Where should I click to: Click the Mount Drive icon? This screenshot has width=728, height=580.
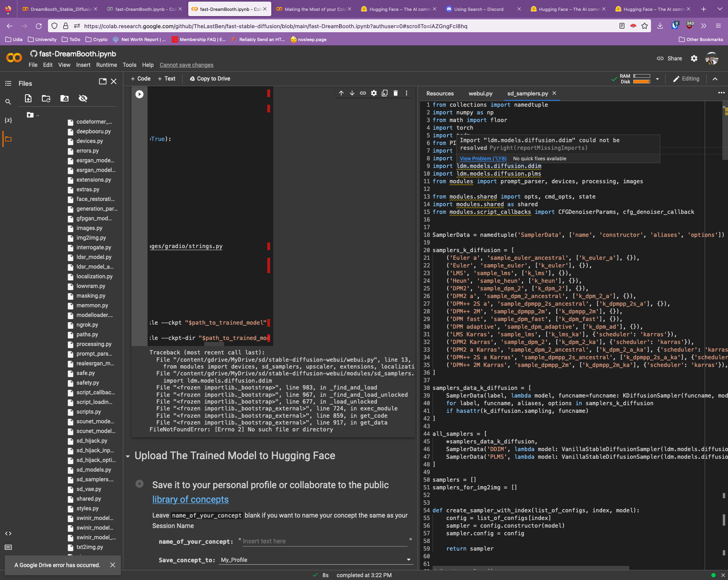pos(64,98)
